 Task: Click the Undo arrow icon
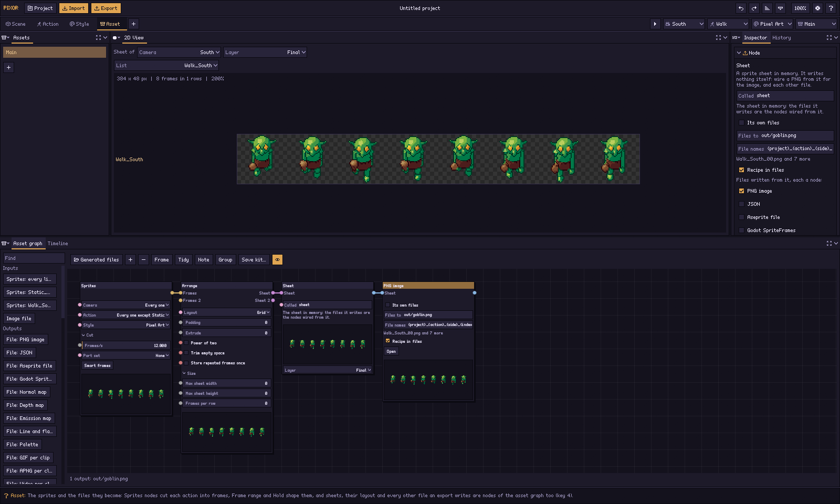[741, 8]
